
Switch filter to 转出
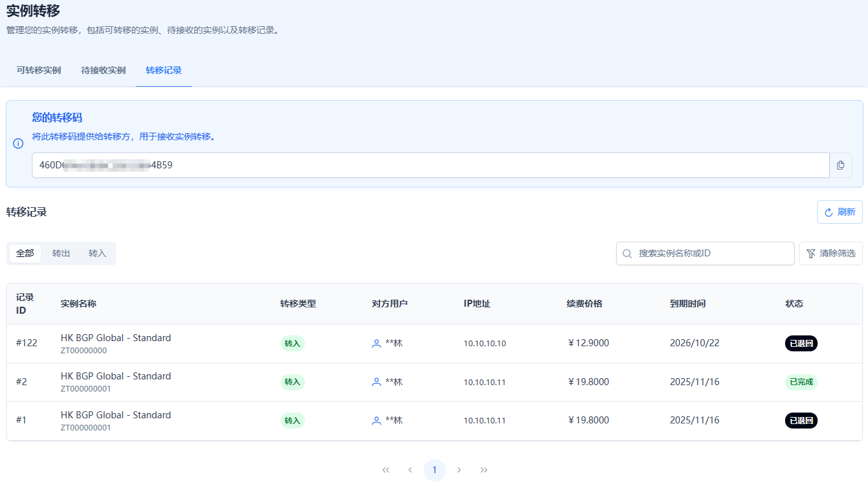(x=61, y=253)
